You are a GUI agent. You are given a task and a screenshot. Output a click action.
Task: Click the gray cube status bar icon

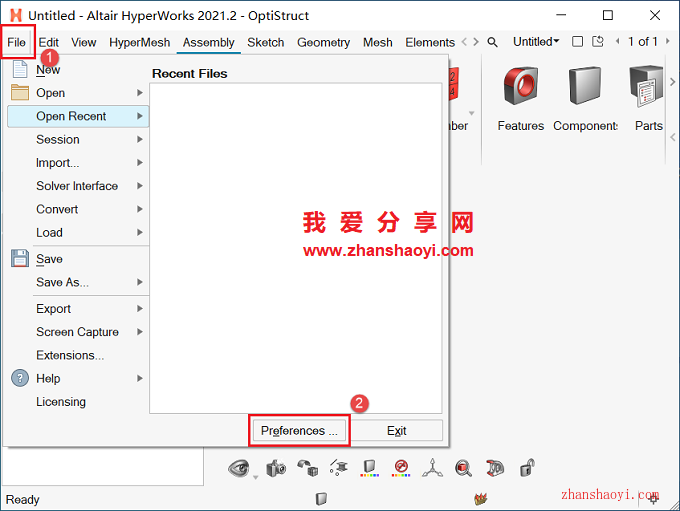click(x=321, y=499)
